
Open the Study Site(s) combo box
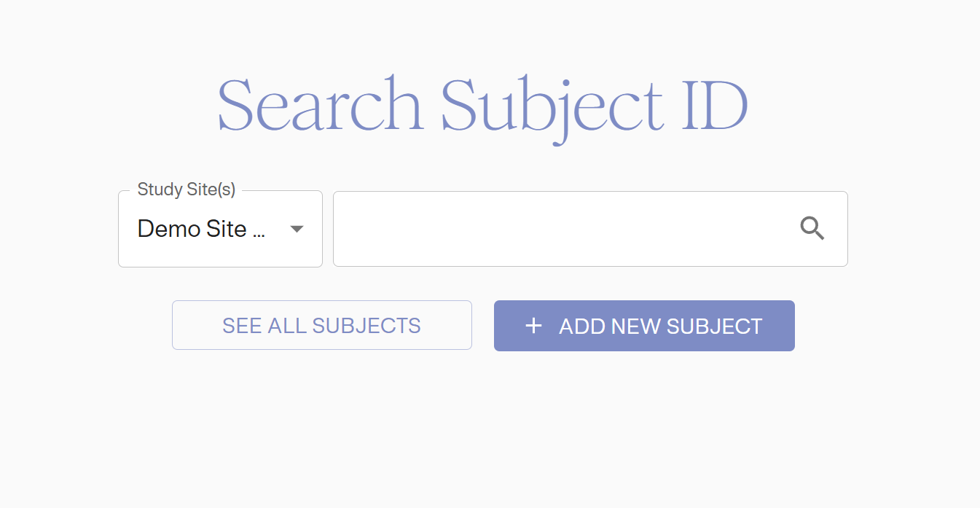[220, 229]
